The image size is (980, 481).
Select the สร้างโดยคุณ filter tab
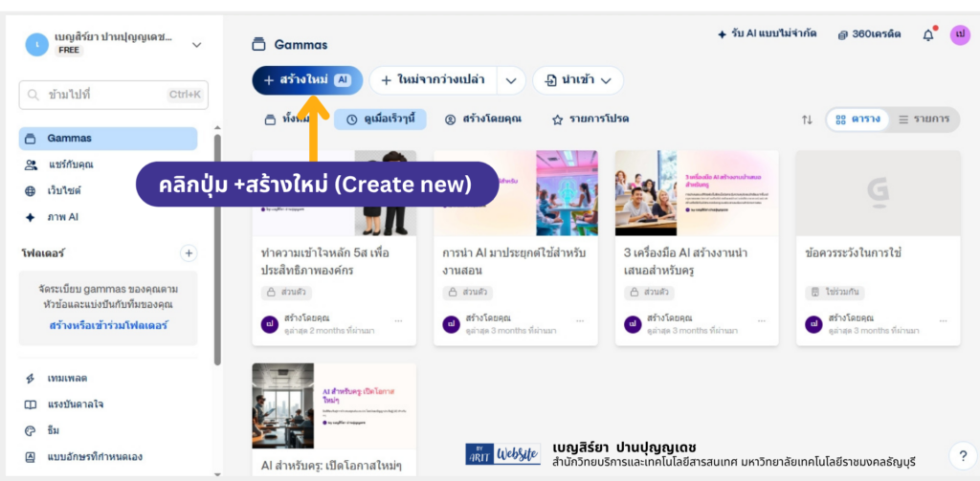coord(482,119)
